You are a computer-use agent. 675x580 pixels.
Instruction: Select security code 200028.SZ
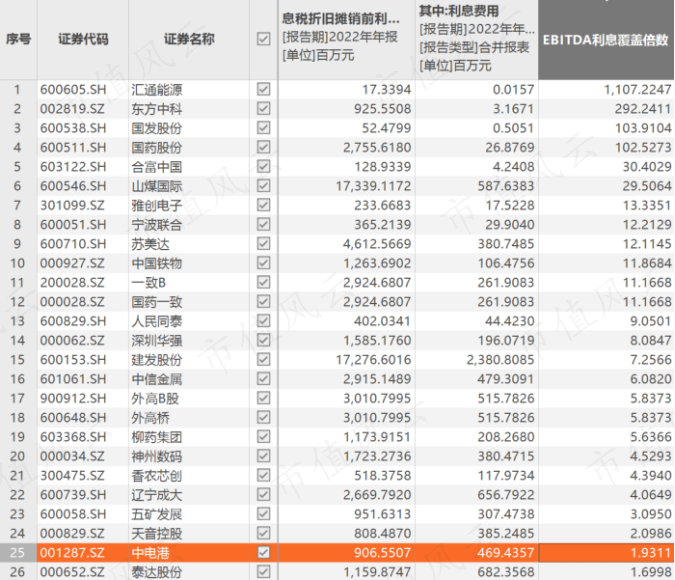[x=72, y=282]
